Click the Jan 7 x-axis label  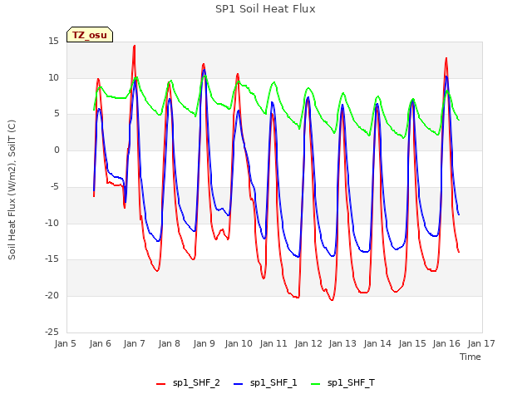click(135, 343)
